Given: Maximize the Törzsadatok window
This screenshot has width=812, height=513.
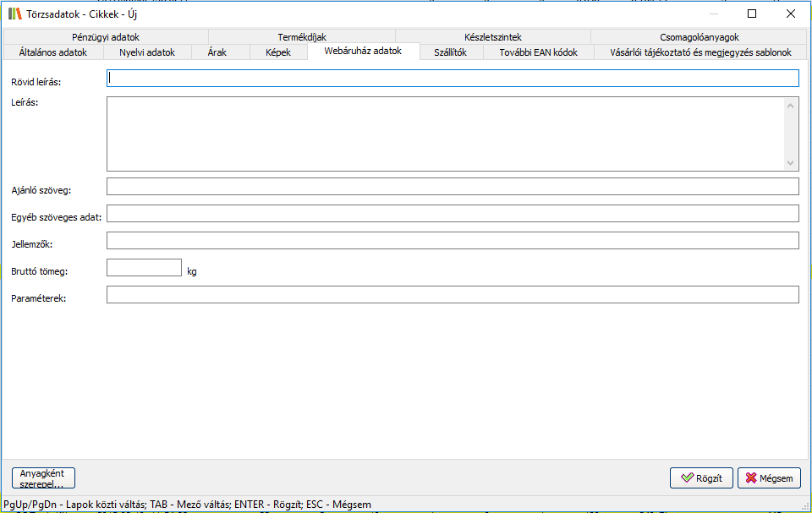Looking at the screenshot, I should point(752,14).
